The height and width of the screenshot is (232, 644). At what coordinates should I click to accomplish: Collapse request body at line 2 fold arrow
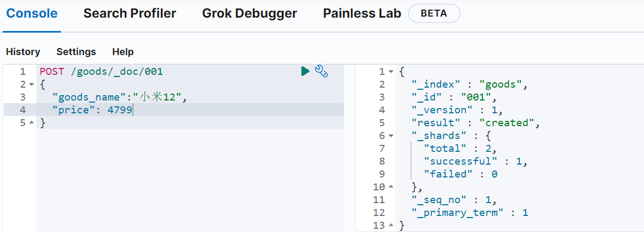[31, 84]
